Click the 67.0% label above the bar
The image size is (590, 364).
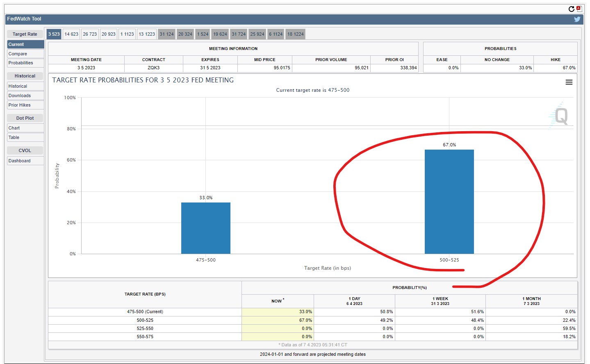pos(449,145)
